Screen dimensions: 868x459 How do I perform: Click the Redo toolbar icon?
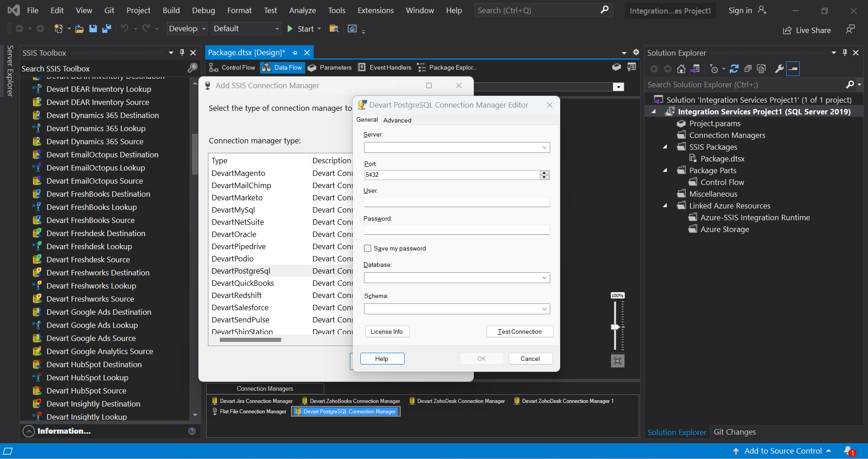click(x=146, y=29)
